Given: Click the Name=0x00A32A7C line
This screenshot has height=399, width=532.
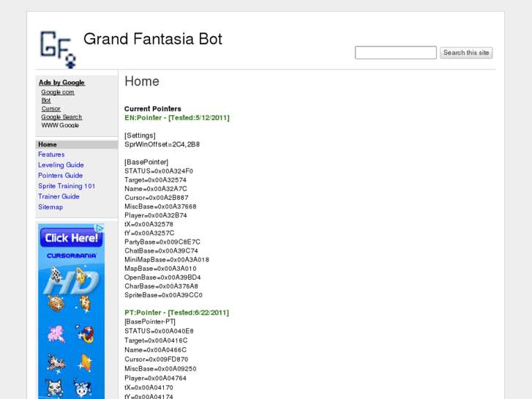Looking at the screenshot, I should pos(156,189).
